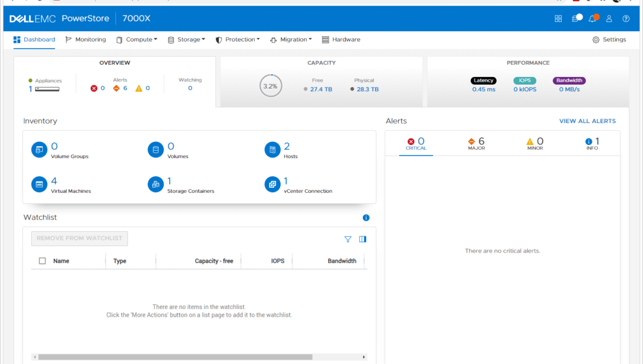This screenshot has width=643, height=364.
Task: Open the Volume Groups count link
Action: 54,146
